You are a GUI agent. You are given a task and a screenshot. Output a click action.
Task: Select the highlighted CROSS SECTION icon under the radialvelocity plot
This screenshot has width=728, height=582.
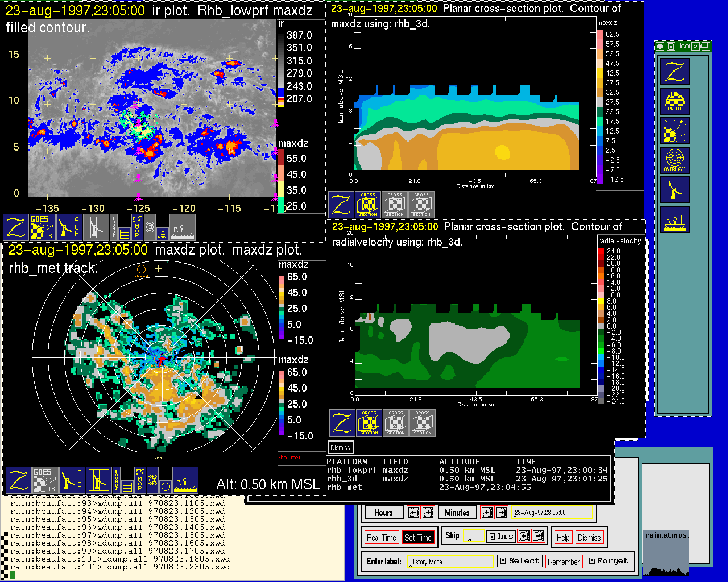369,423
